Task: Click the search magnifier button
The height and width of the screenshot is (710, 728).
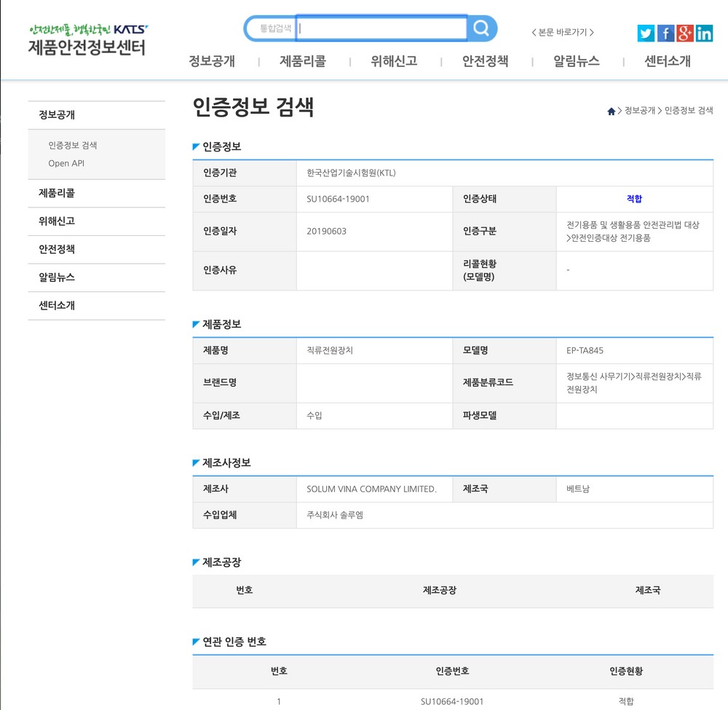Action: [x=481, y=28]
